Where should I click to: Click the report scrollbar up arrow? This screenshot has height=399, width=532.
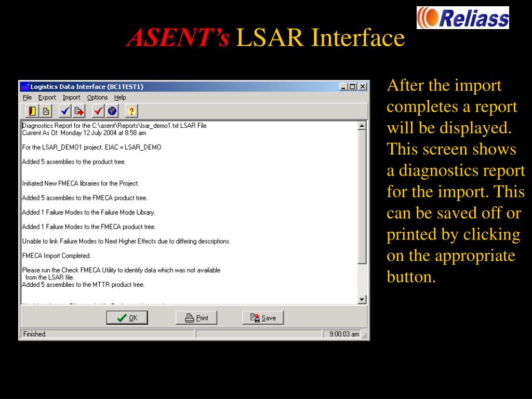click(362, 126)
